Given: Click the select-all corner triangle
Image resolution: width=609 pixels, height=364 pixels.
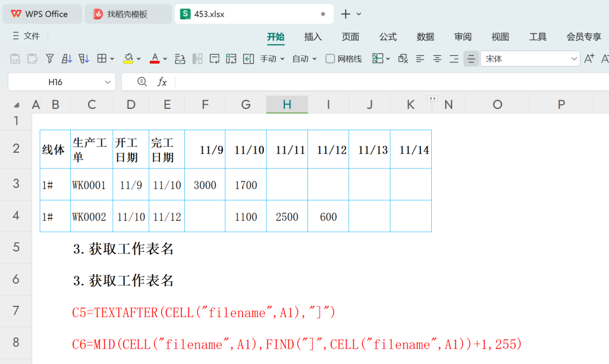Looking at the screenshot, I should click(16, 105).
